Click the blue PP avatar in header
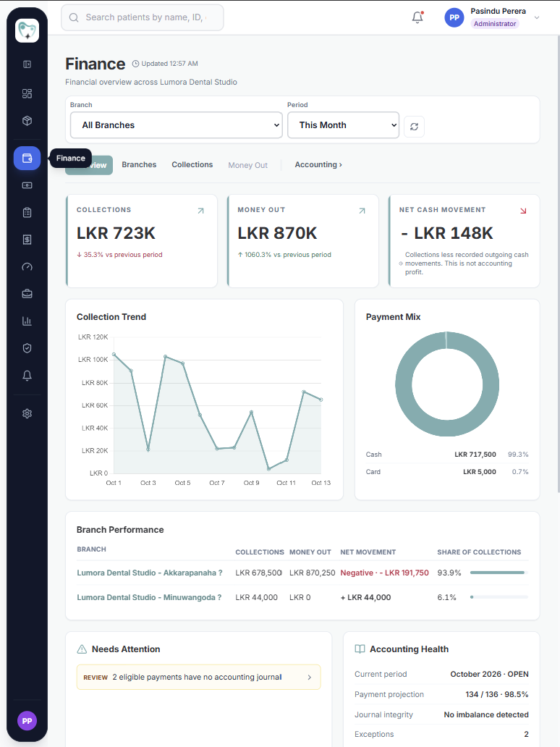560x747 pixels. tap(454, 17)
